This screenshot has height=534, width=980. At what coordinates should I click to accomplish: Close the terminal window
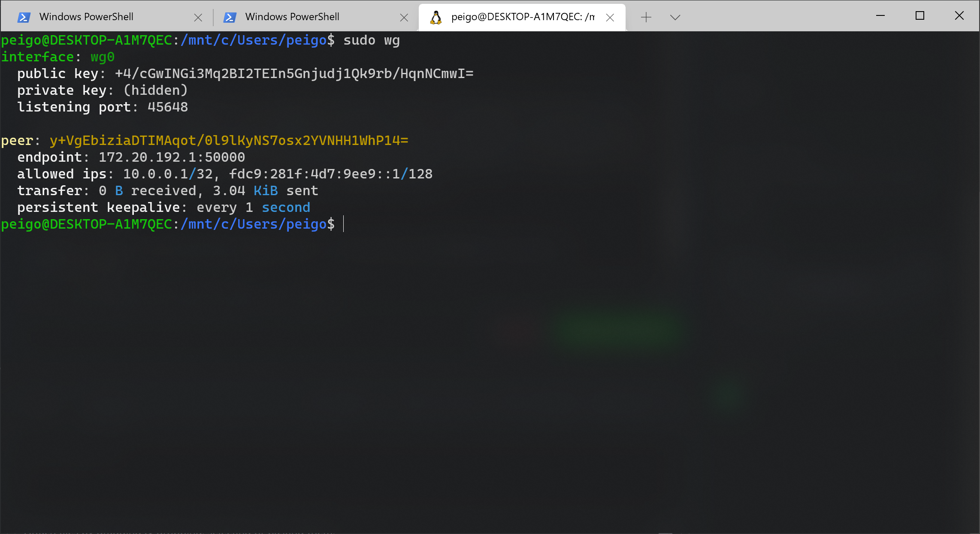[959, 16]
